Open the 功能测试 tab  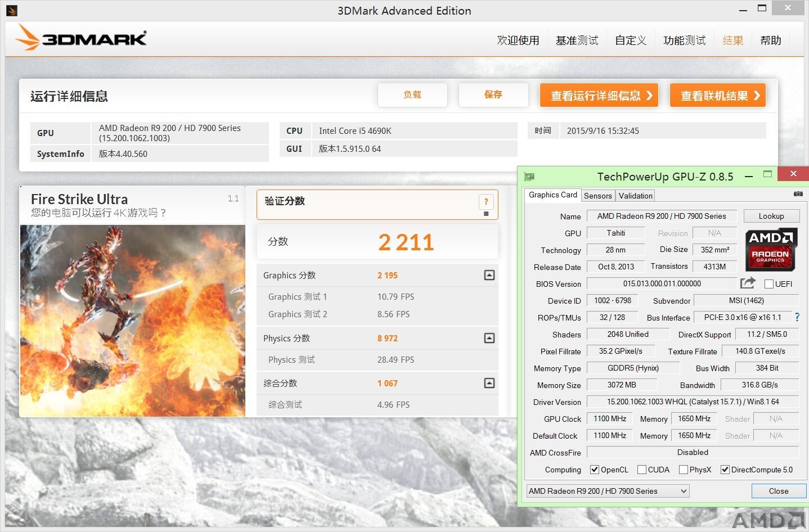click(684, 40)
